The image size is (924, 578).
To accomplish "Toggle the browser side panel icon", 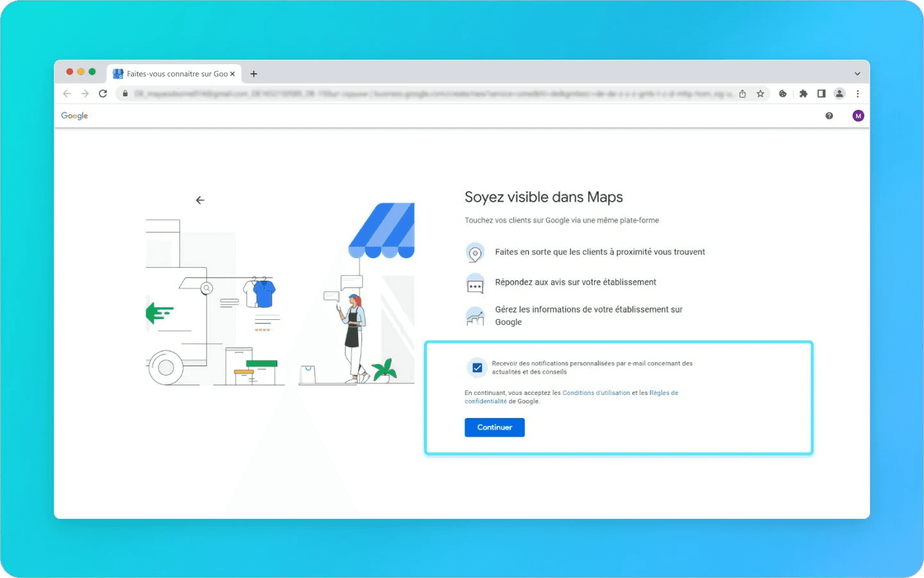I will 821,94.
